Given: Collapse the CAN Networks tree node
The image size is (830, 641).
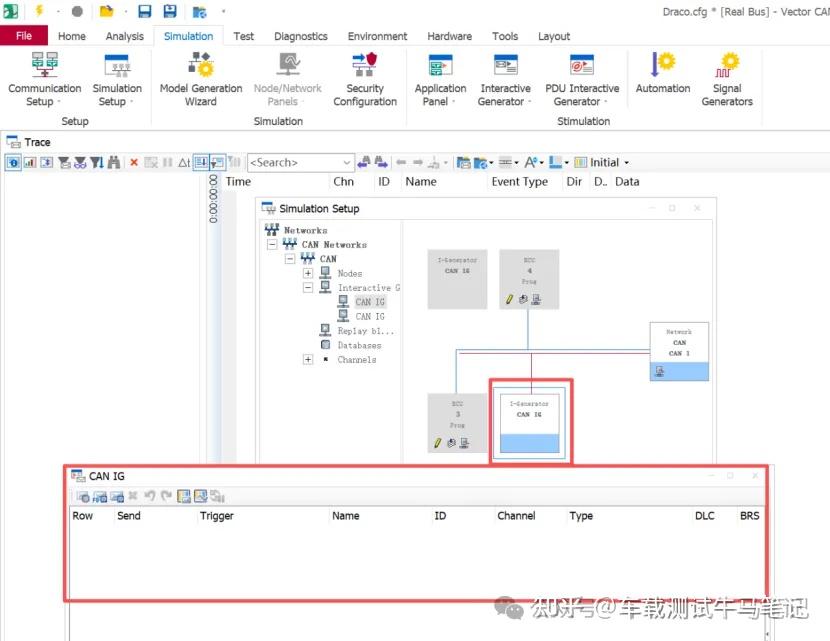Looking at the screenshot, I should [272, 245].
